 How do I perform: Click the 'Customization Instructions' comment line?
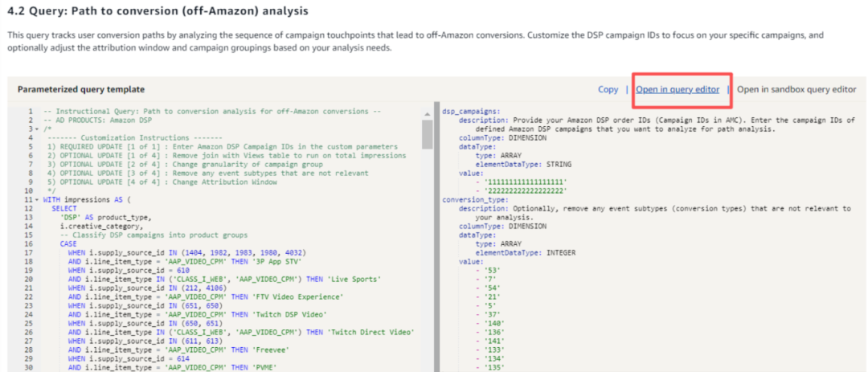coord(135,138)
